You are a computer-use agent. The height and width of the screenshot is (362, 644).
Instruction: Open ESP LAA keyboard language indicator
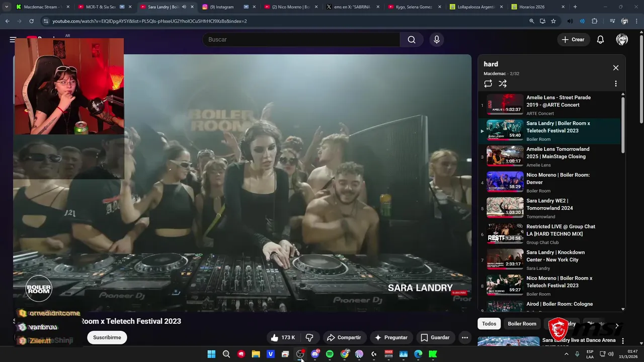[590, 354]
